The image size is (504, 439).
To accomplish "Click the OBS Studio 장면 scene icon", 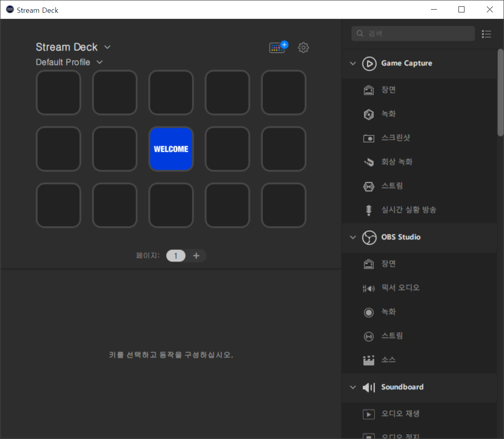I will pos(369,264).
